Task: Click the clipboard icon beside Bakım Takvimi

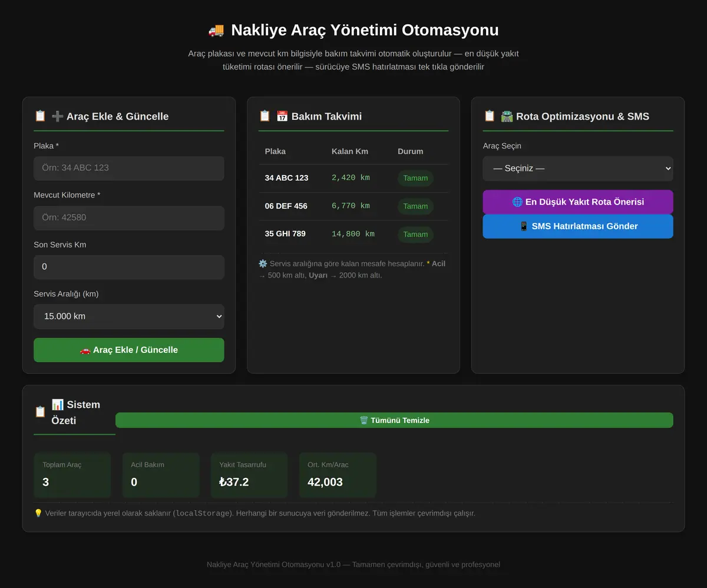Action: [265, 116]
